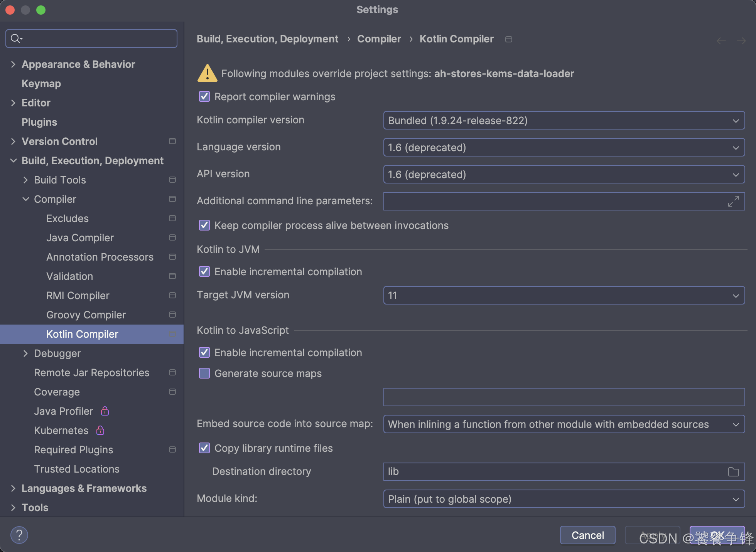Open the Kotlin compiler version dropdown
This screenshot has height=552, width=756.
point(564,121)
